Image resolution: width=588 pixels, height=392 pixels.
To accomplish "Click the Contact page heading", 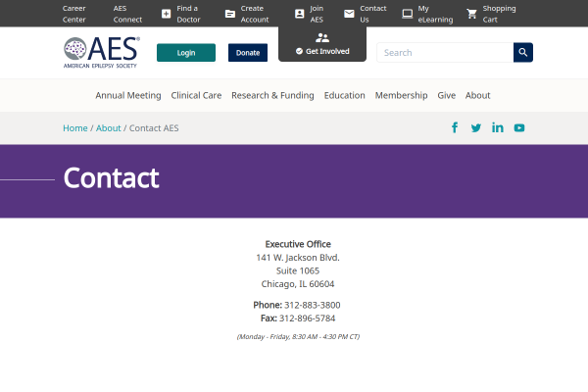I will click(112, 177).
